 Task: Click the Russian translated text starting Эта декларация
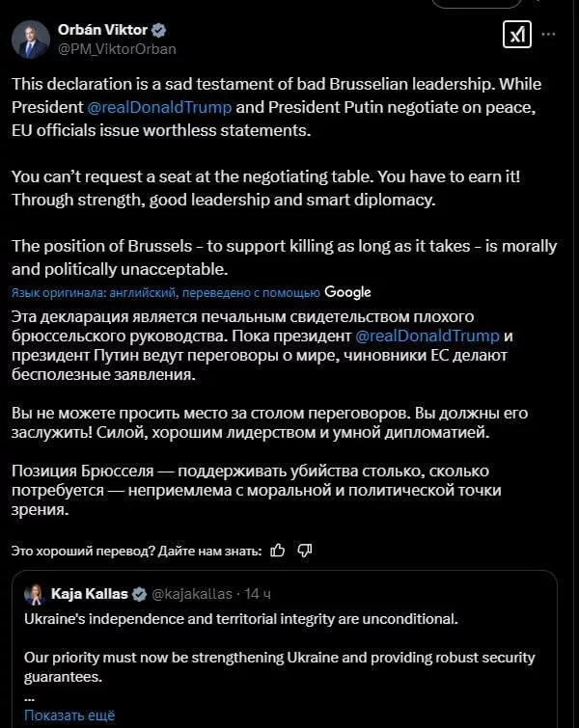pyautogui.click(x=251, y=327)
